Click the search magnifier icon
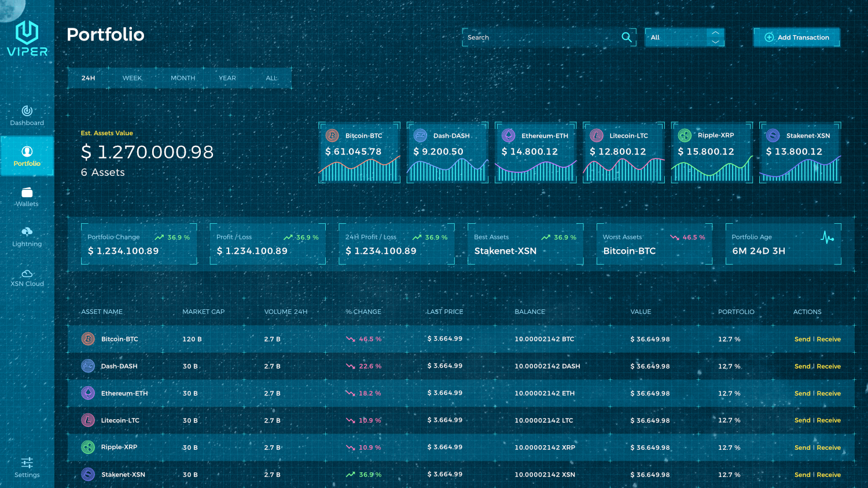 pyautogui.click(x=627, y=37)
